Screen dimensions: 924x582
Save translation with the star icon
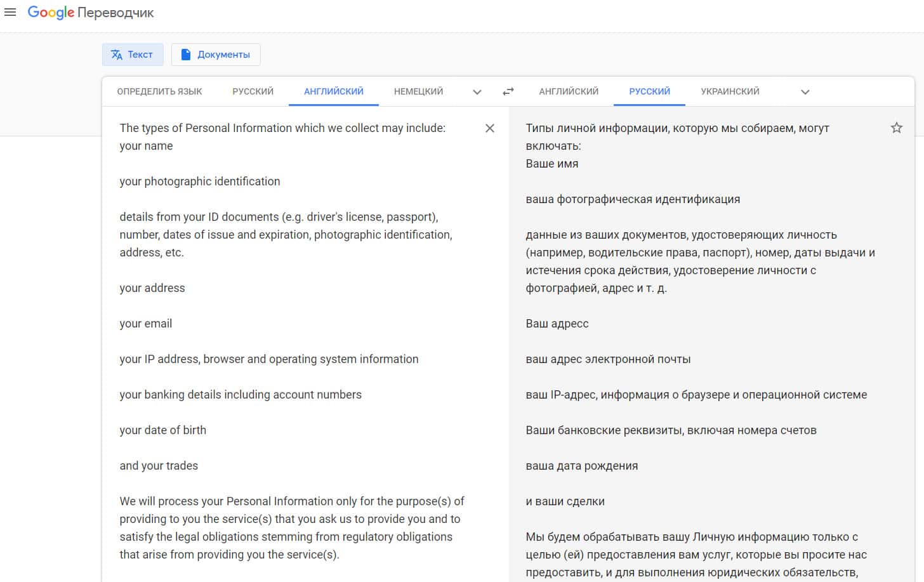(896, 128)
